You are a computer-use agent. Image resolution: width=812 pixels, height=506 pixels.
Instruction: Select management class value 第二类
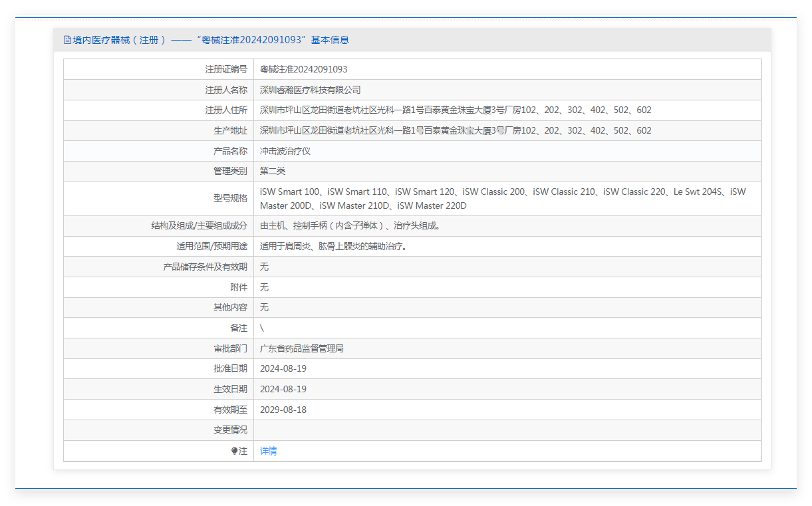(x=273, y=171)
